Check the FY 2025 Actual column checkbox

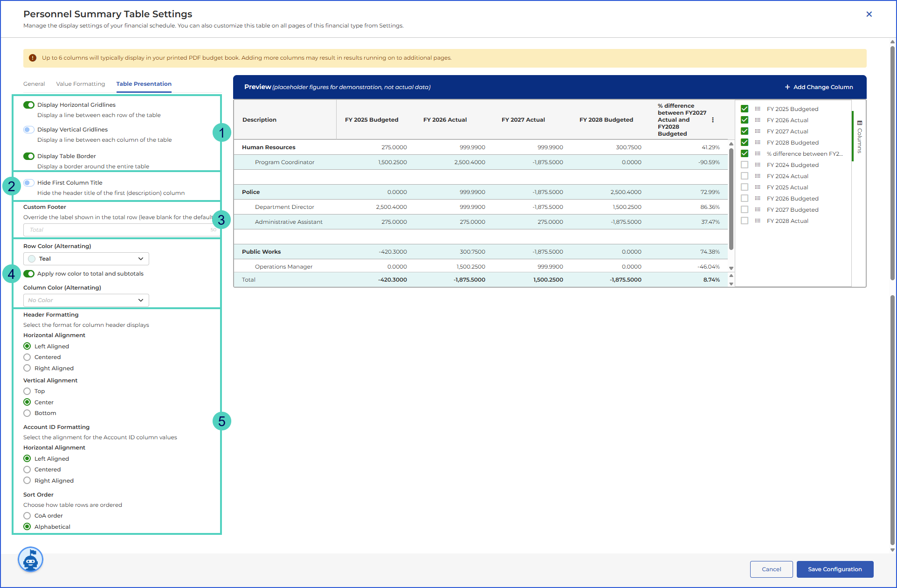pyautogui.click(x=745, y=187)
